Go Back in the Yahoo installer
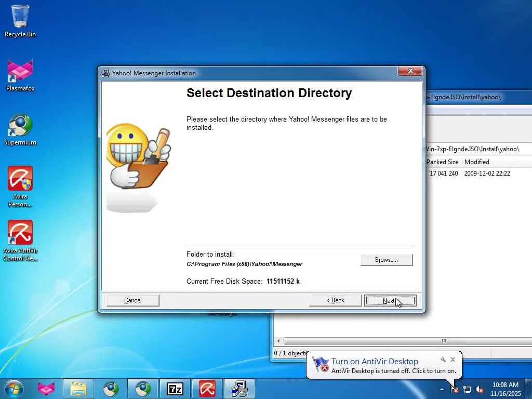 click(336, 300)
